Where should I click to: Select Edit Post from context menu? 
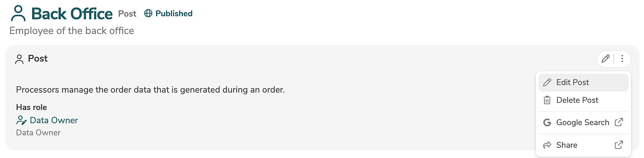click(572, 82)
